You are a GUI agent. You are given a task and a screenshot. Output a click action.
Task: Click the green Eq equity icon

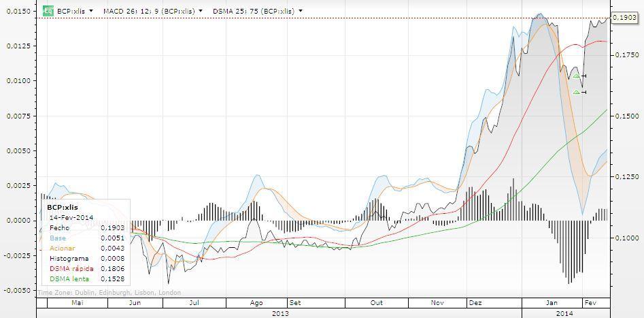coord(48,11)
